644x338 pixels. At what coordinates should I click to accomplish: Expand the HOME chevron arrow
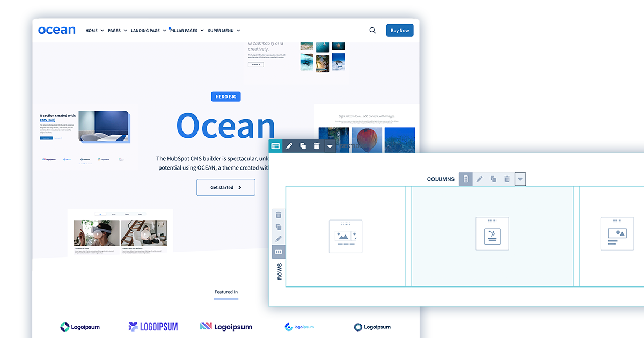tap(102, 31)
